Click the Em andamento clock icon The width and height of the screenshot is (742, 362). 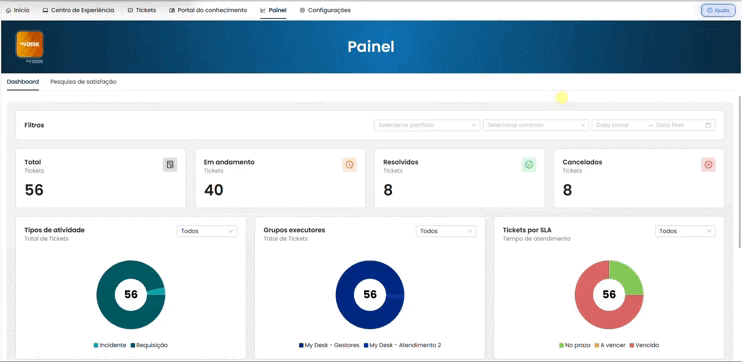[349, 165]
